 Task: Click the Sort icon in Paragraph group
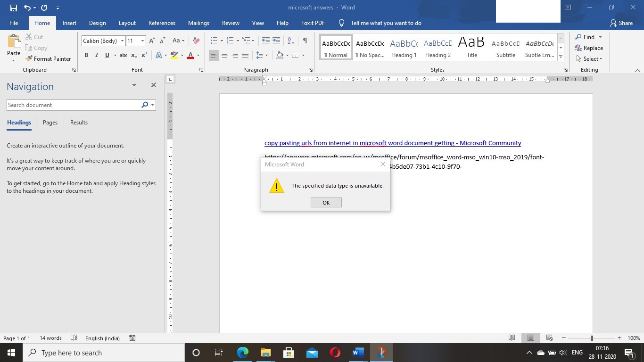[x=291, y=41]
